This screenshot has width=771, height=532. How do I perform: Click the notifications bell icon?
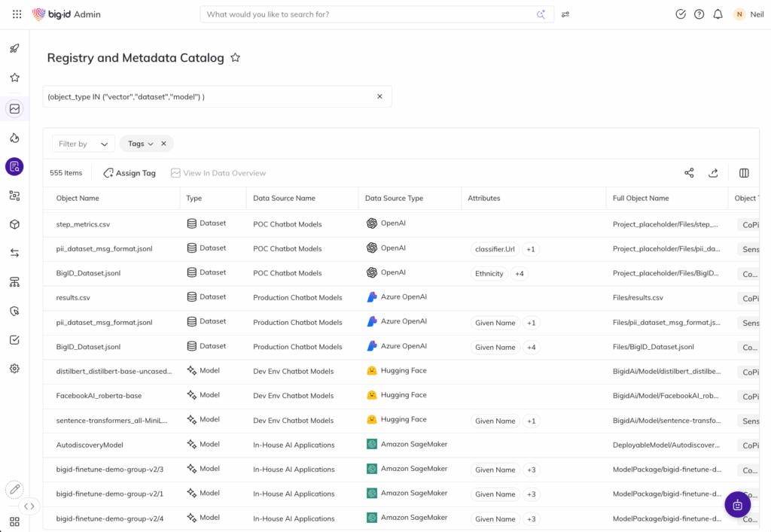coord(718,14)
